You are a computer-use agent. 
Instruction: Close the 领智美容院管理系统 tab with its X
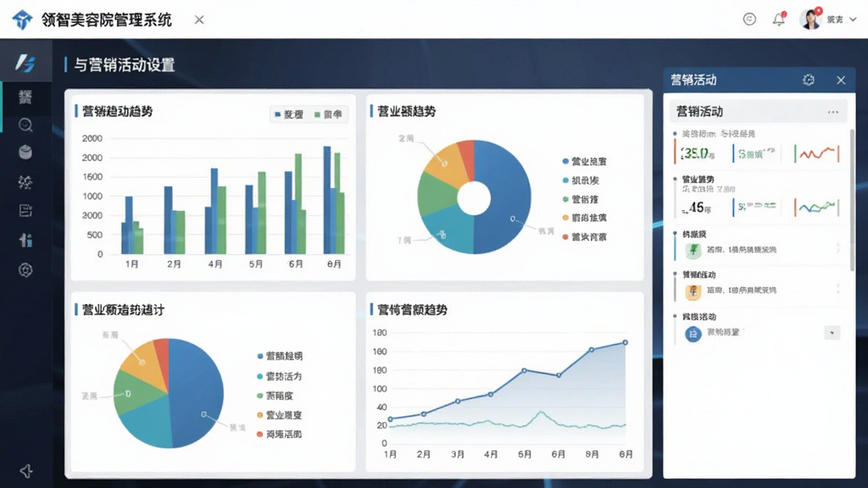point(199,20)
